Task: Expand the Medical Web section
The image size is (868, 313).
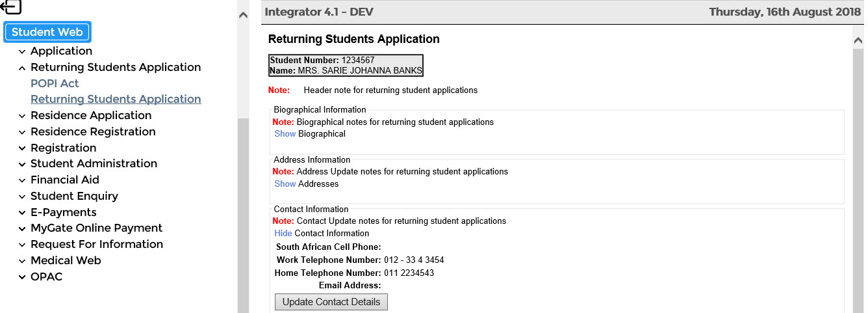Action: pyautogui.click(x=66, y=260)
